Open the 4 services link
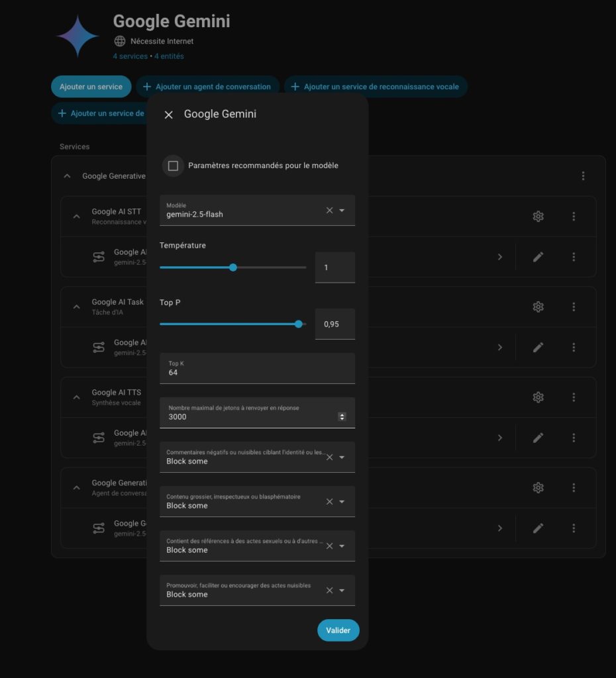 (130, 56)
